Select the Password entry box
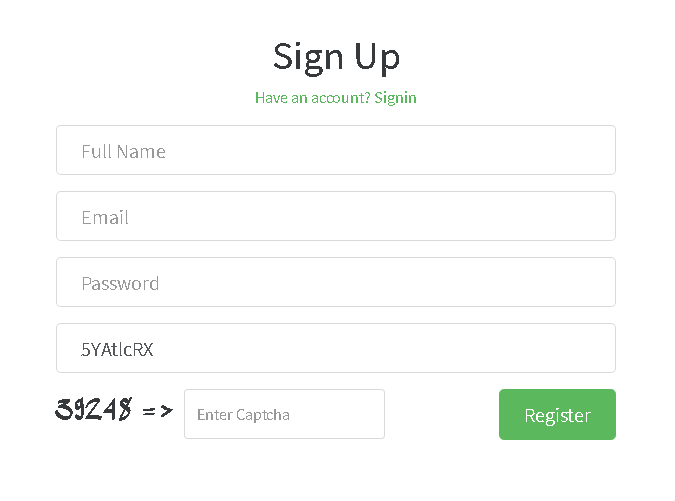 (x=335, y=283)
